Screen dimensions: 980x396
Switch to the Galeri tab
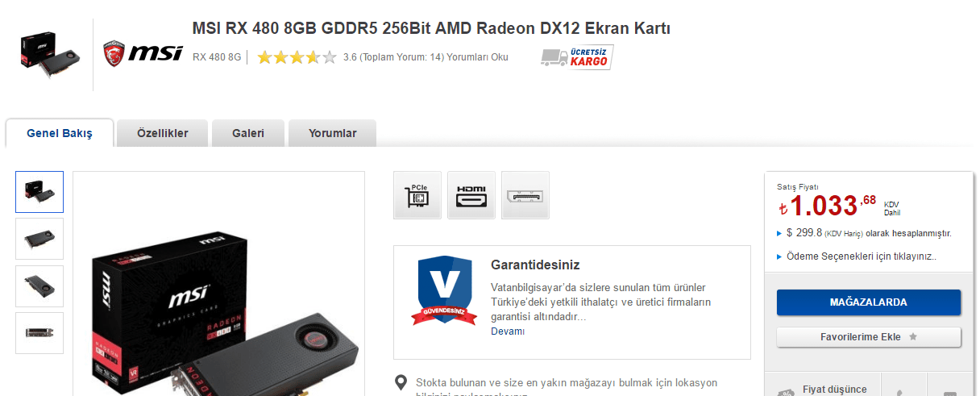pyautogui.click(x=248, y=133)
